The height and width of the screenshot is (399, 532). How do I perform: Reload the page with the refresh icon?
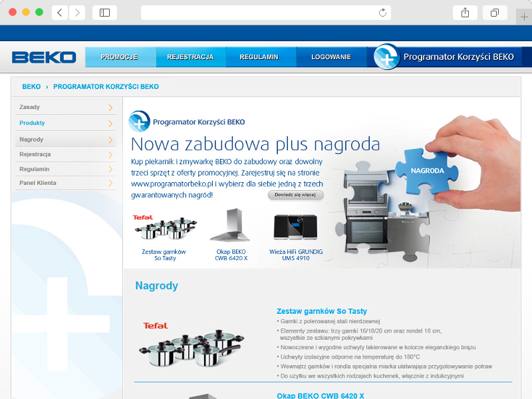click(x=382, y=13)
